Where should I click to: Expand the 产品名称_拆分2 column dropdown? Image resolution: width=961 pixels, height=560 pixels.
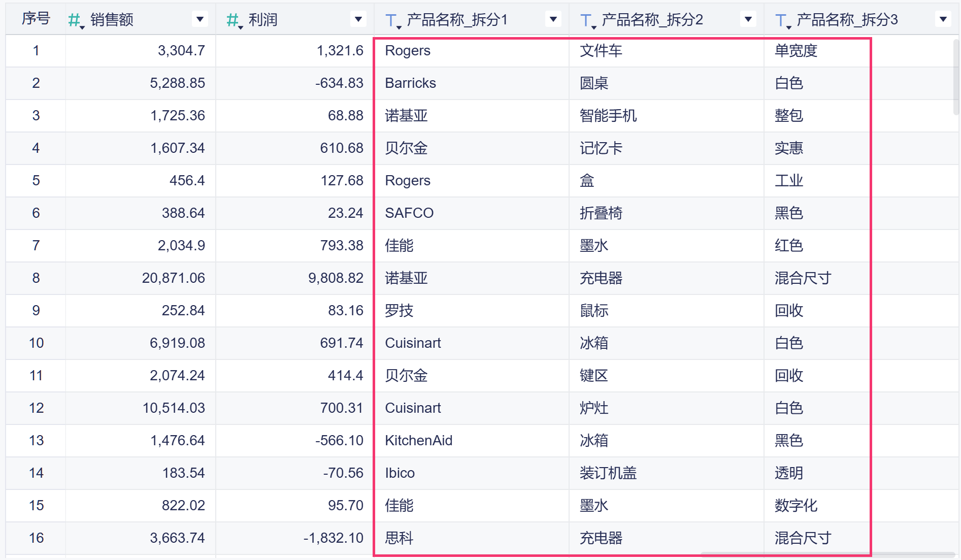click(748, 19)
